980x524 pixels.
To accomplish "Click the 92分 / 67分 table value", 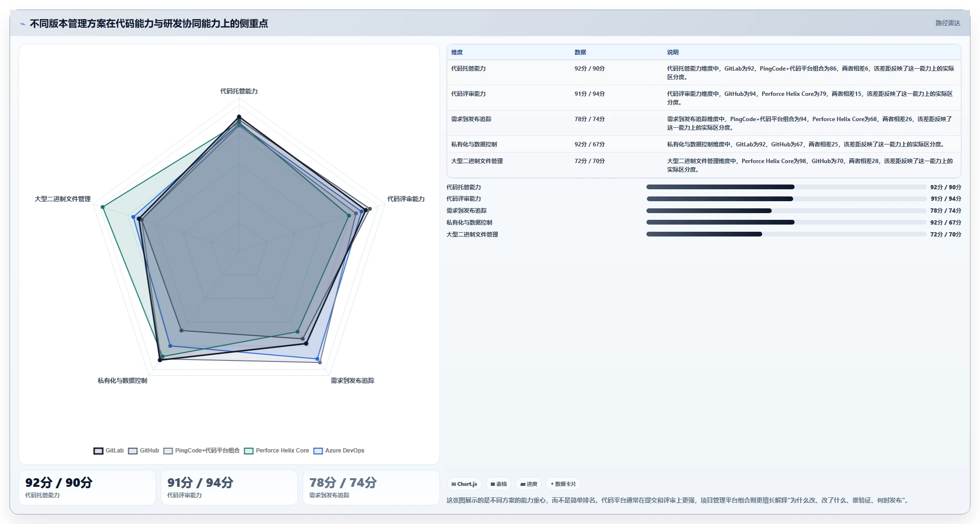I will pyautogui.click(x=590, y=144).
